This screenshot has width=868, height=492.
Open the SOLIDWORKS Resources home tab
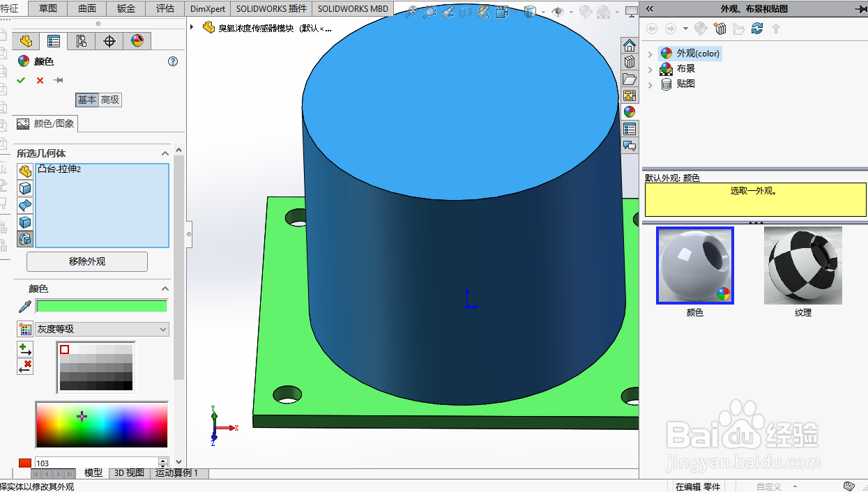[x=630, y=45]
